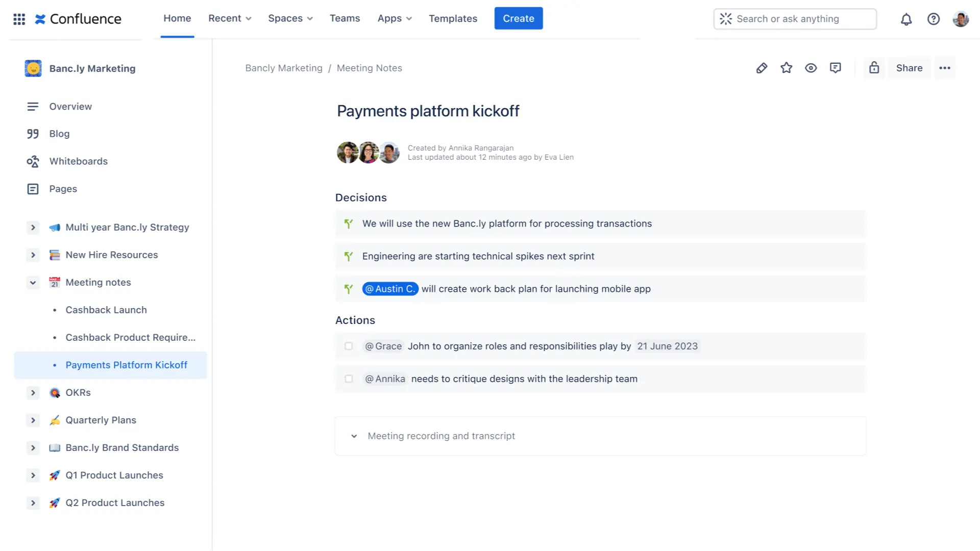Viewport: 980px width, 551px height.
Task: Click the Share button
Action: (x=909, y=68)
